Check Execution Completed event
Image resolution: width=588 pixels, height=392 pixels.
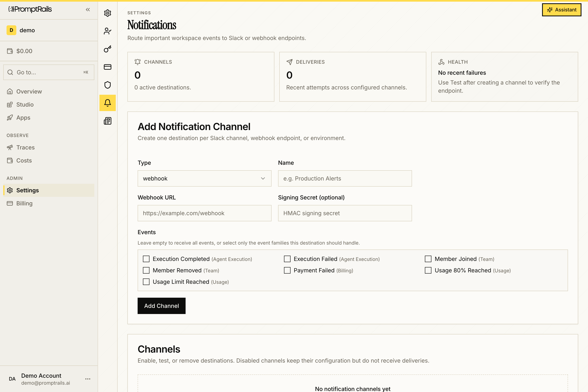pyautogui.click(x=146, y=259)
